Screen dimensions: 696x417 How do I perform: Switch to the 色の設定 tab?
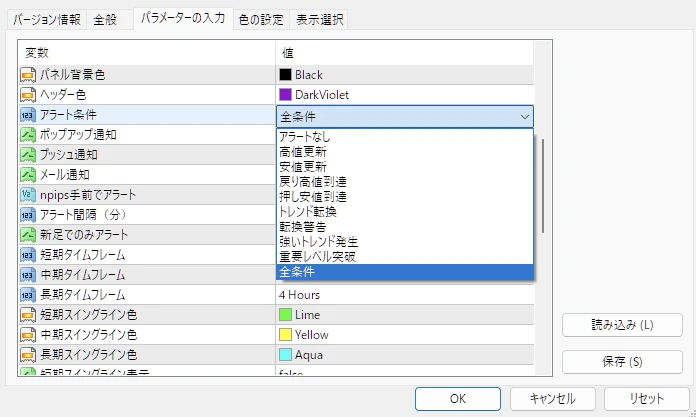point(261,20)
